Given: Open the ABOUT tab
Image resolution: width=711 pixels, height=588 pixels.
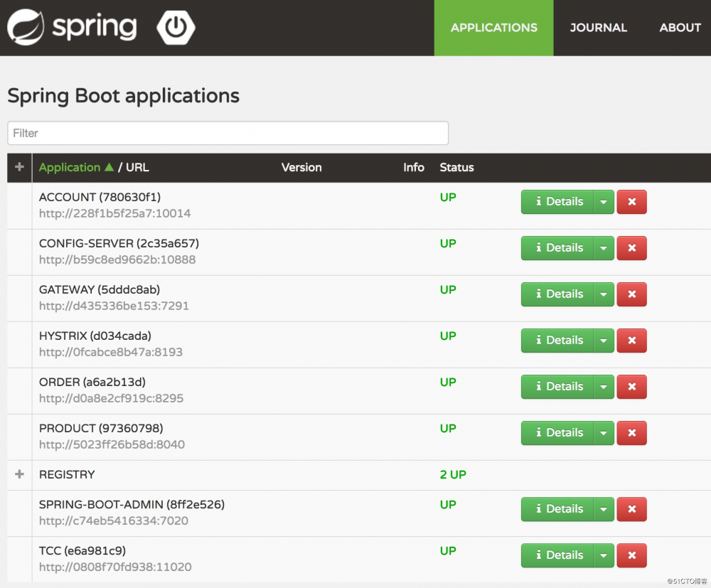Looking at the screenshot, I should pyautogui.click(x=680, y=28).
